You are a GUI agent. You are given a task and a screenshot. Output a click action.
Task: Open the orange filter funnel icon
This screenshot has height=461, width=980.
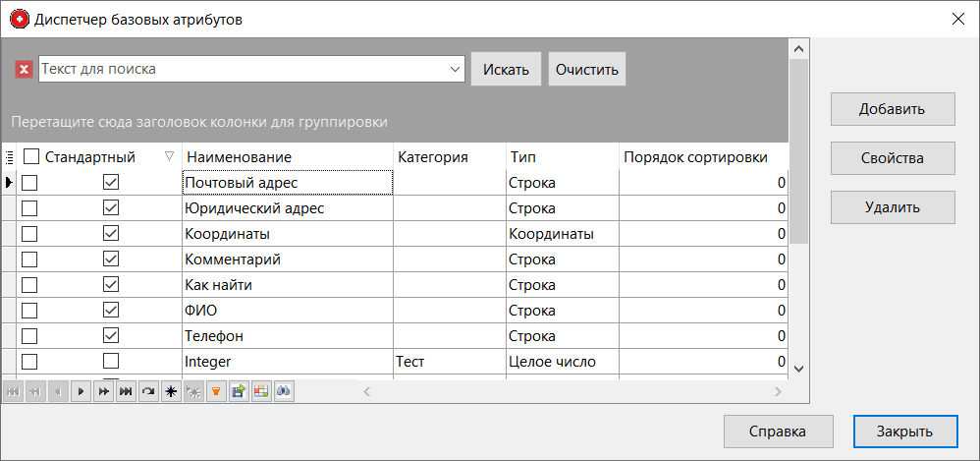click(216, 391)
